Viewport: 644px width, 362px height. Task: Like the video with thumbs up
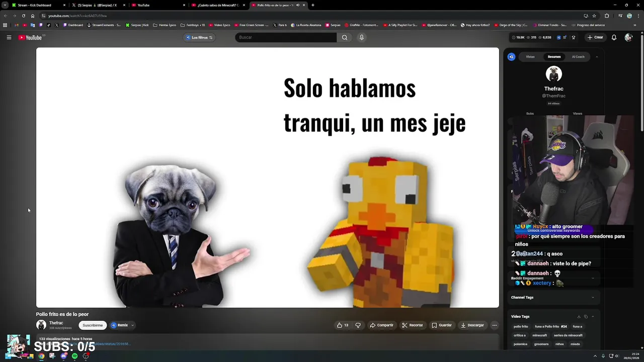pos(343,325)
